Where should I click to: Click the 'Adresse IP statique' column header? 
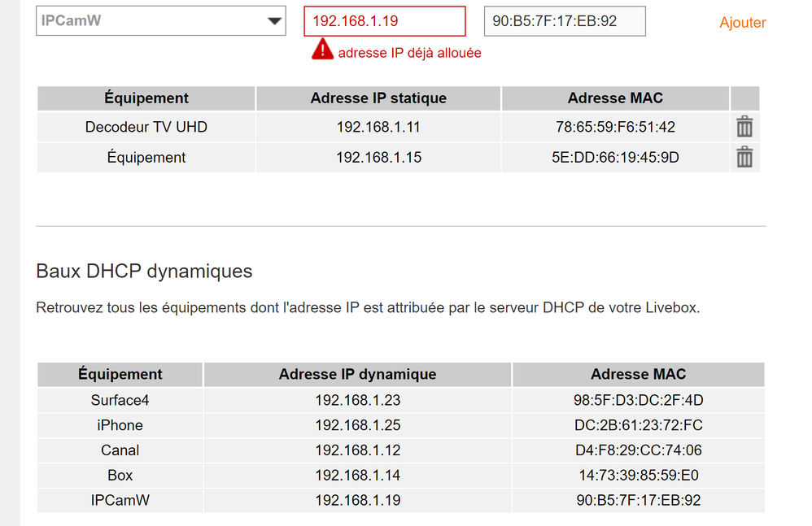(x=378, y=98)
